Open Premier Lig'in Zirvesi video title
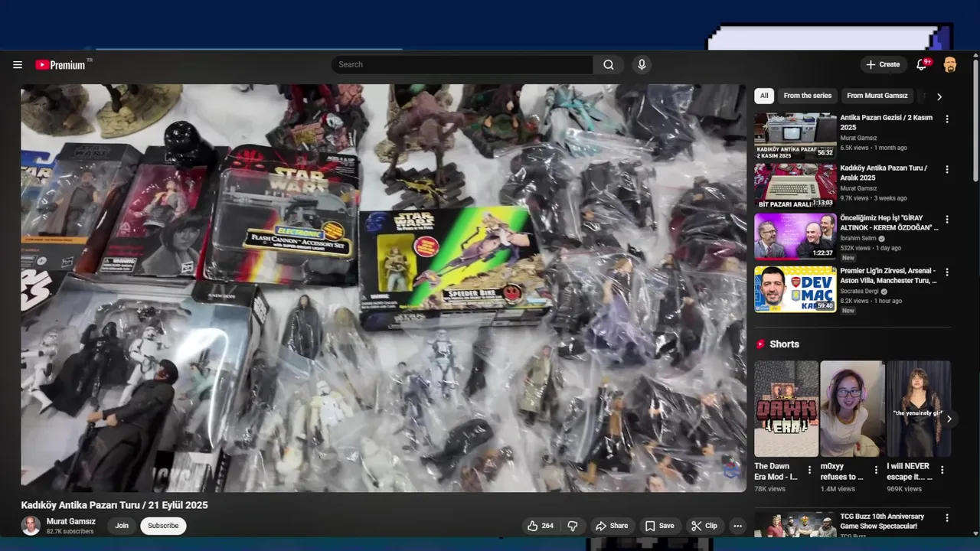This screenshot has width=980, height=551. (888, 275)
